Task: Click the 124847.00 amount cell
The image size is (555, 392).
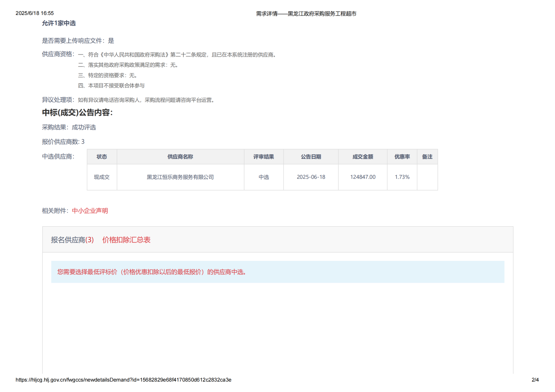Action: pyautogui.click(x=363, y=177)
